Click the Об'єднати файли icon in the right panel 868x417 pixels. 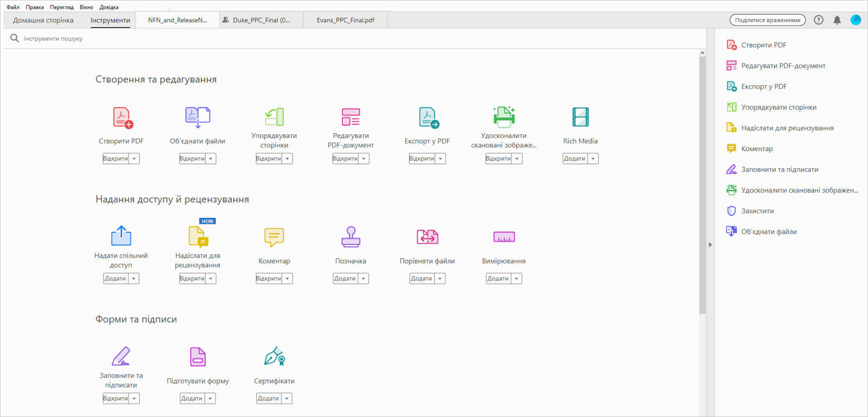[731, 231]
